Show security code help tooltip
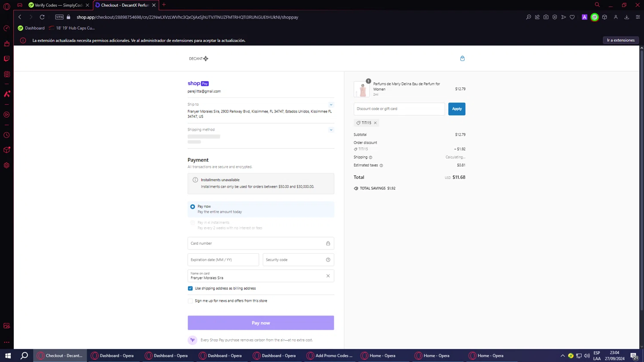Screen dimensions: 644x362 [x=328, y=260]
